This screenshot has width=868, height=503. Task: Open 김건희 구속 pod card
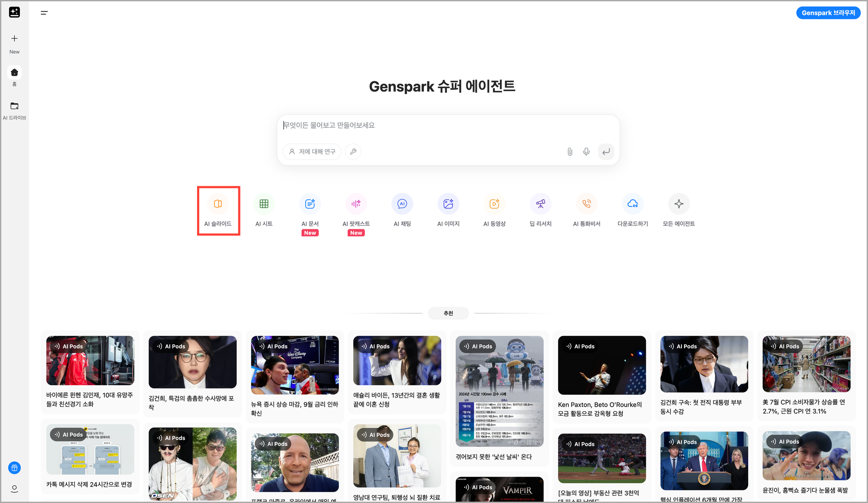704,376
